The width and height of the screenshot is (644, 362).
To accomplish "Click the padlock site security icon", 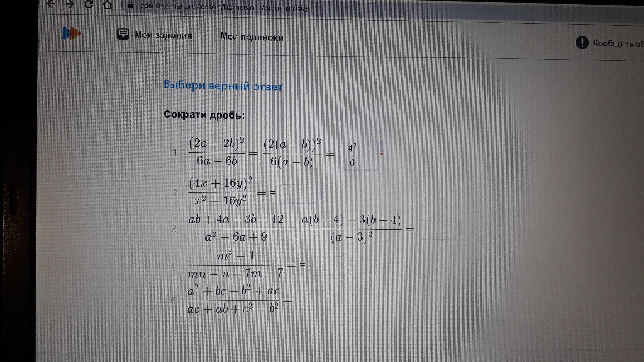I will [x=130, y=5].
